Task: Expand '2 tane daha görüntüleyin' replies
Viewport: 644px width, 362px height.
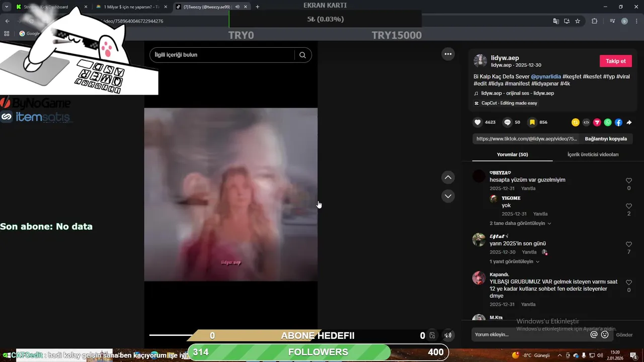Action: [520, 223]
